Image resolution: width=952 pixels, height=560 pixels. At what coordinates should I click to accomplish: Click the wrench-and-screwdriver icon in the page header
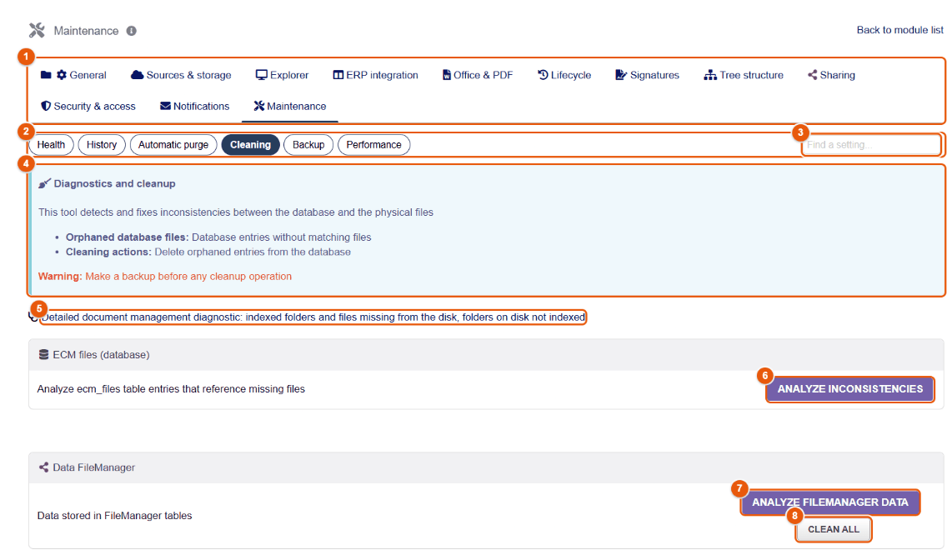(x=37, y=30)
